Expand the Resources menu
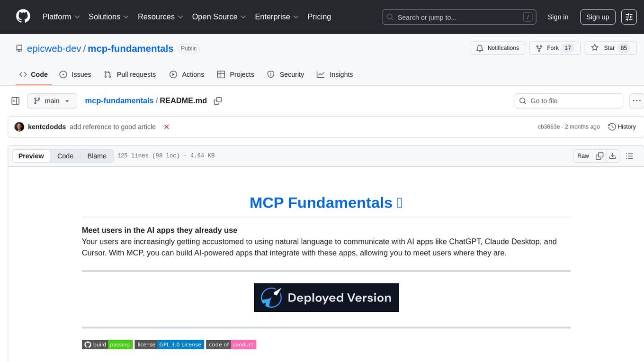644x362 pixels. pyautogui.click(x=161, y=17)
